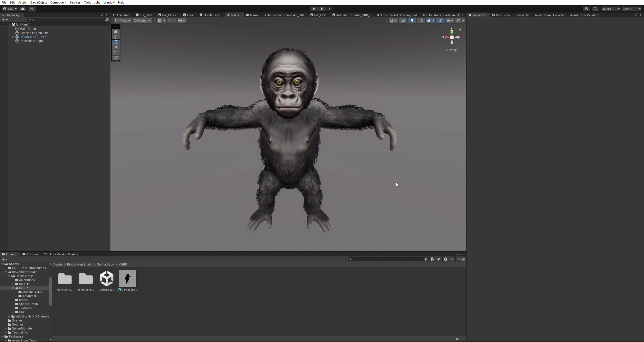Click the Hierarchy search field
This screenshot has height=342, width=644.
click(66, 20)
